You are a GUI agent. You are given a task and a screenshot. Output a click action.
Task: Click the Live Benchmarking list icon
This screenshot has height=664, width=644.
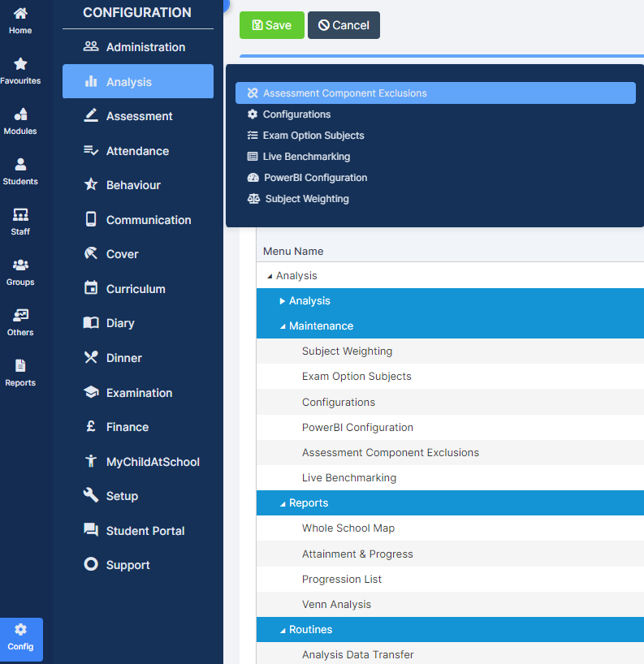253,157
